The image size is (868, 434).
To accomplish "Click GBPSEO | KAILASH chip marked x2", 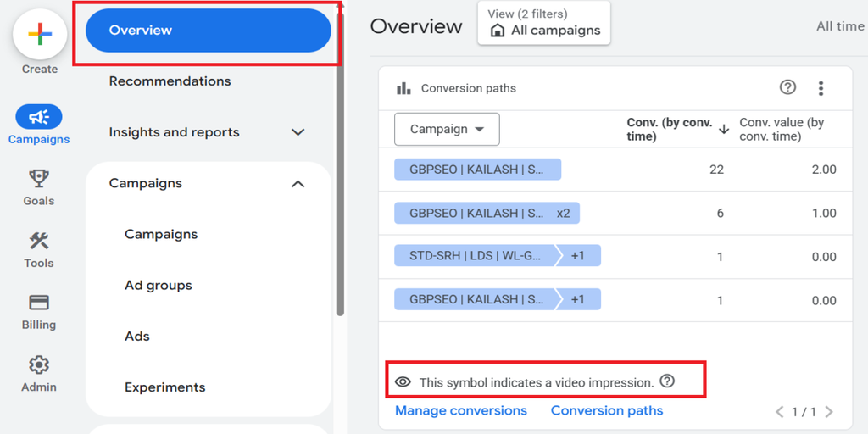I will click(487, 213).
